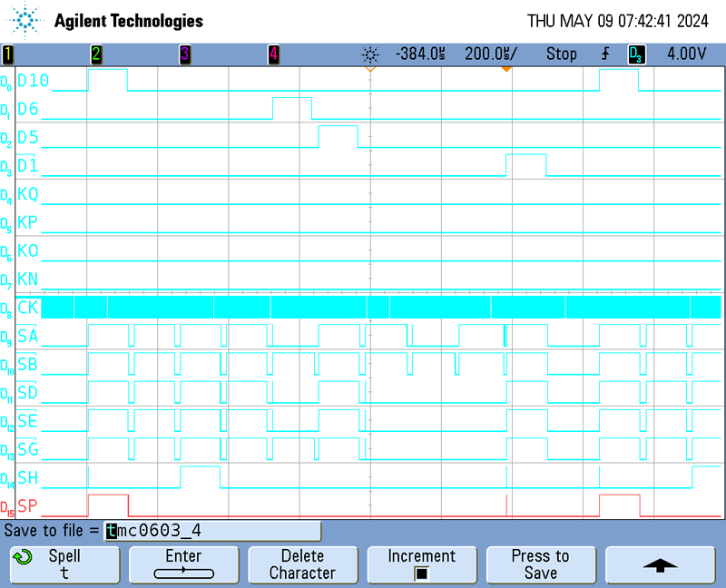
Task: Click the orange trigger position marker
Action: (x=506, y=69)
